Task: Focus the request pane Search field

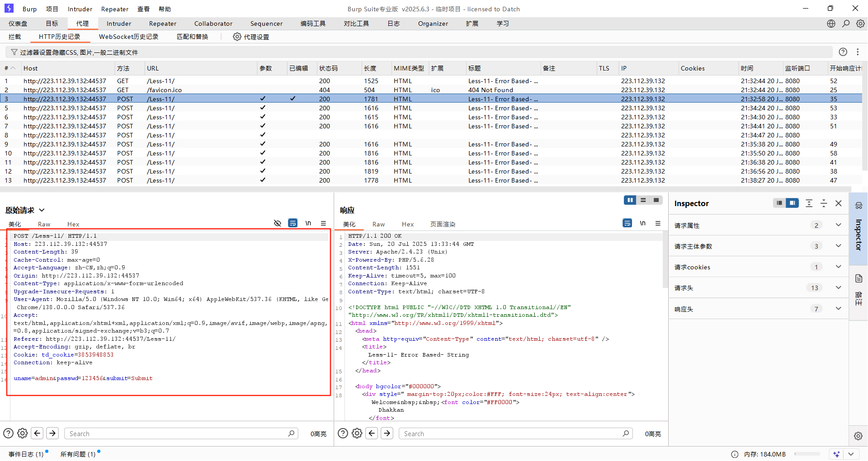Action: tap(181, 433)
